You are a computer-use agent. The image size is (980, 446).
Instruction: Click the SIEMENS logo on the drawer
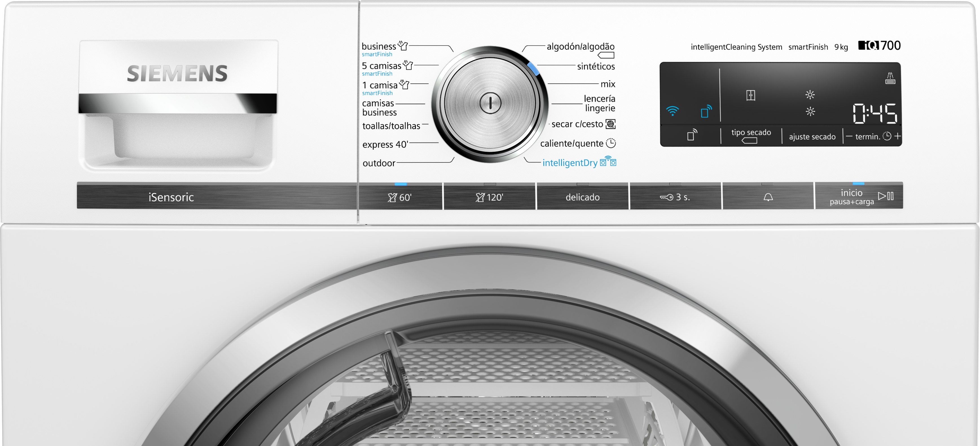(177, 73)
